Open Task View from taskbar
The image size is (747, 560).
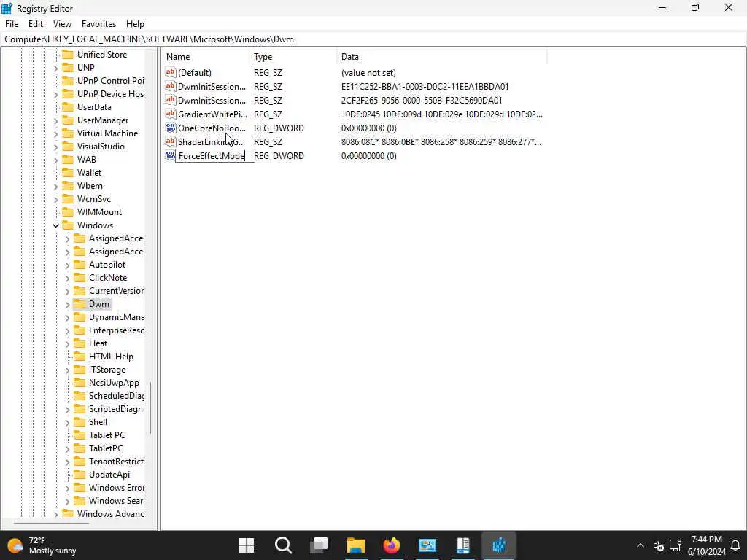320,545
